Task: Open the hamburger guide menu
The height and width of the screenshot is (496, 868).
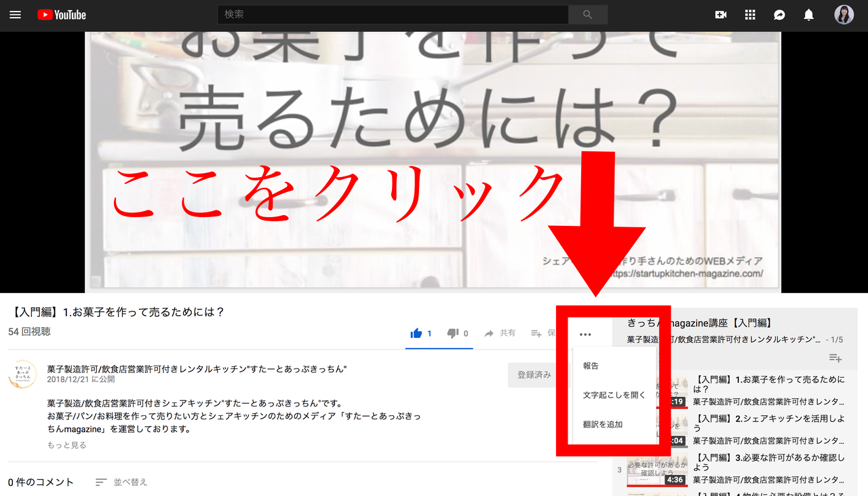Action: tap(16, 15)
